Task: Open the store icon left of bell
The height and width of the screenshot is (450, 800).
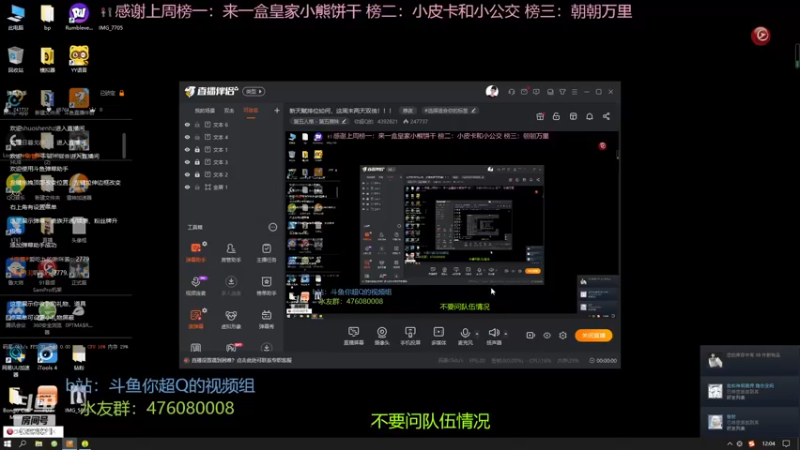Action: pos(573,116)
